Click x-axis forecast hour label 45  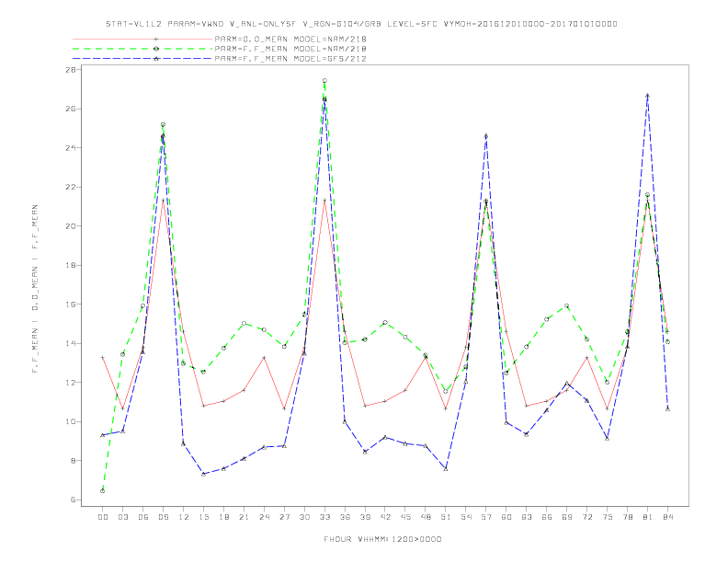click(x=405, y=517)
